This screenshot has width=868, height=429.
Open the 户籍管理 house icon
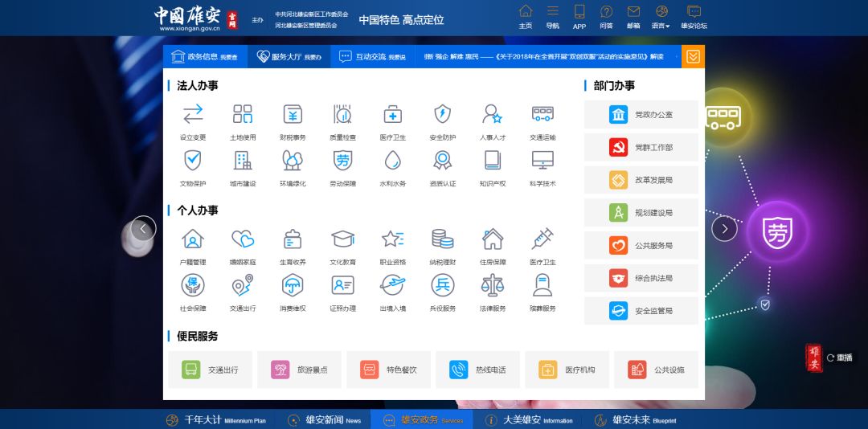(x=193, y=239)
